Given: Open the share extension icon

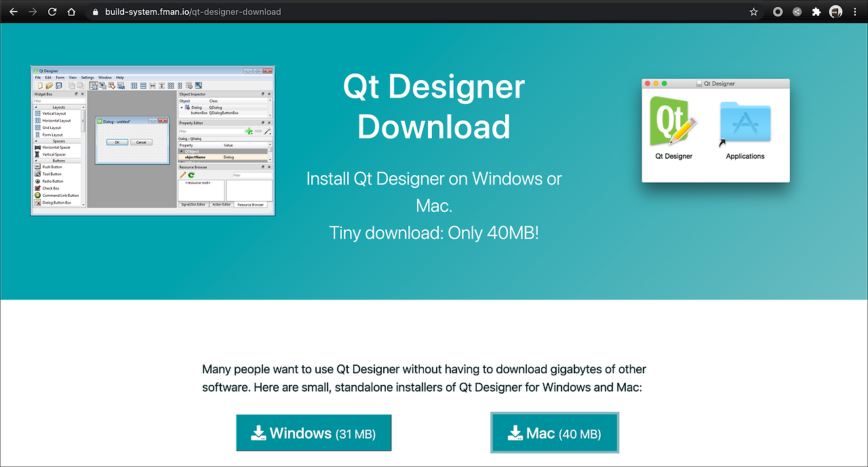Looking at the screenshot, I should (x=797, y=12).
